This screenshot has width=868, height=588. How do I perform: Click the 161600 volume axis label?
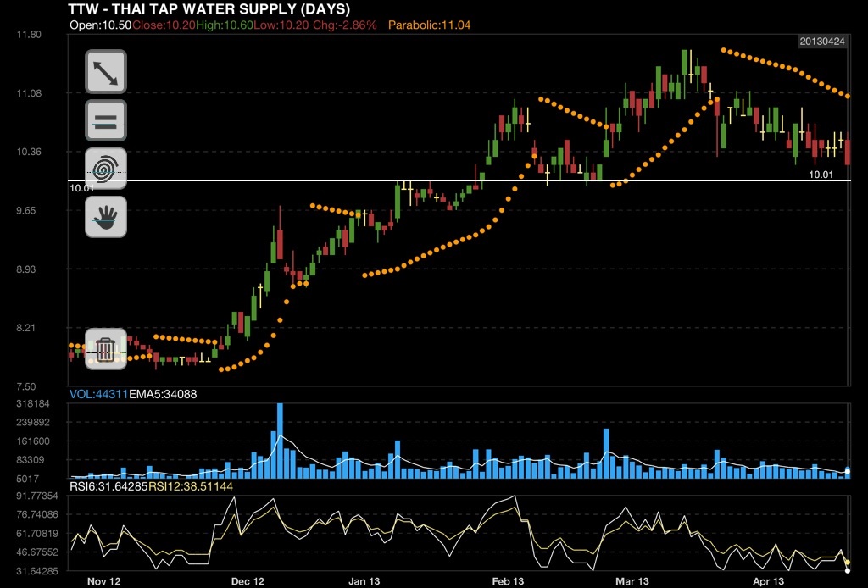[x=33, y=441]
